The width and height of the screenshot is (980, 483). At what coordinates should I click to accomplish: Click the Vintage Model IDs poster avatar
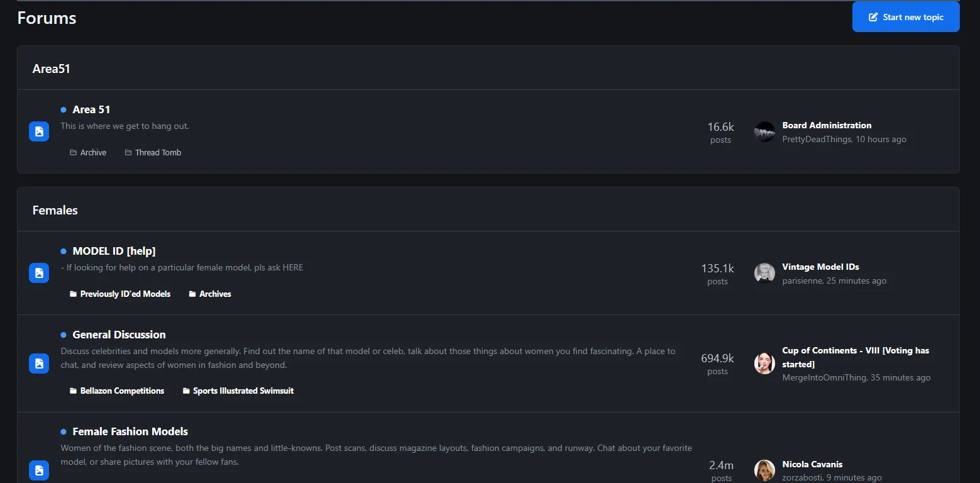764,274
